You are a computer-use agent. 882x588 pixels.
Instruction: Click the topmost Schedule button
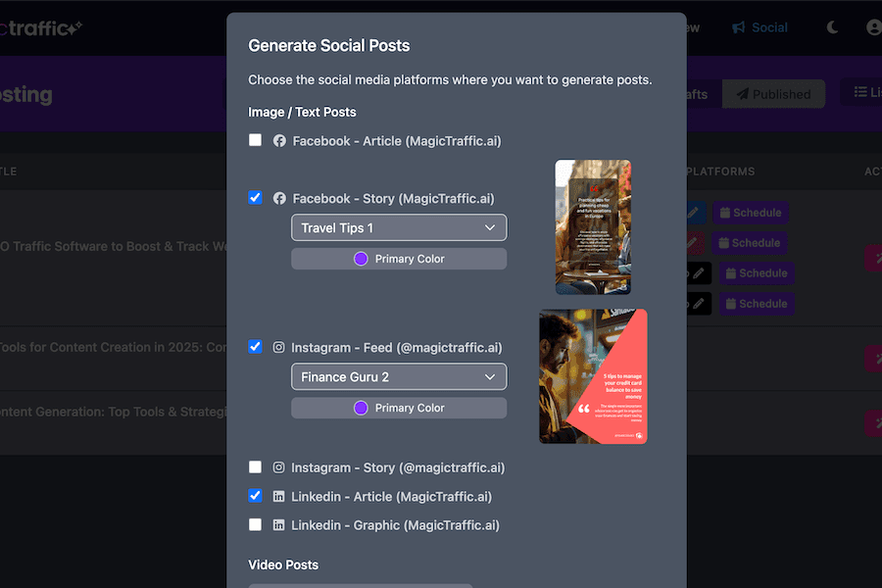[x=751, y=212]
